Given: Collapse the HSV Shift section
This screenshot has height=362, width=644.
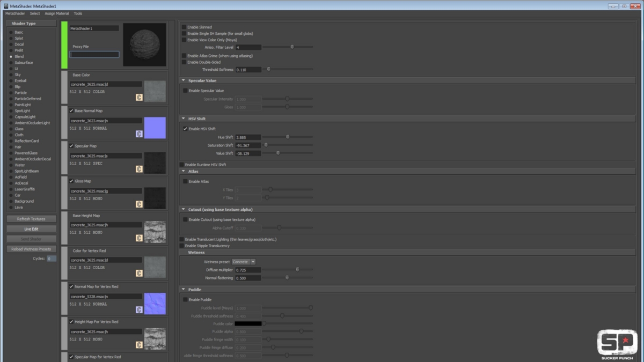Looking at the screenshot, I should (x=183, y=119).
